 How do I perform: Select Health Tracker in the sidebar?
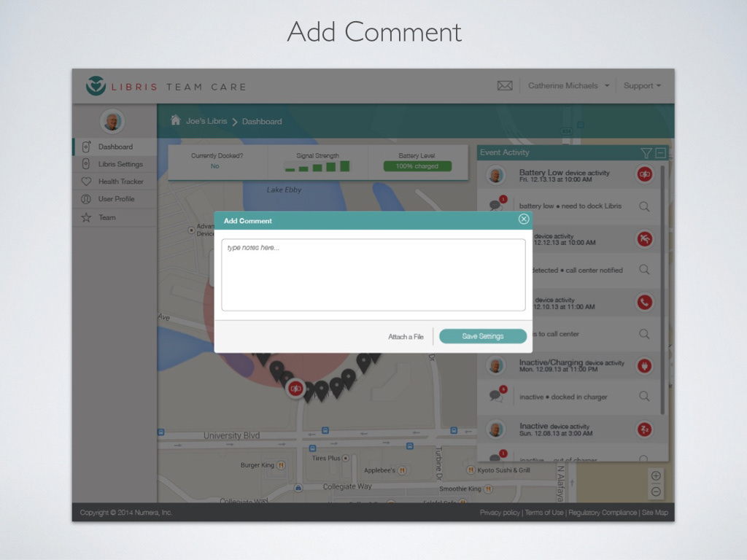click(115, 182)
